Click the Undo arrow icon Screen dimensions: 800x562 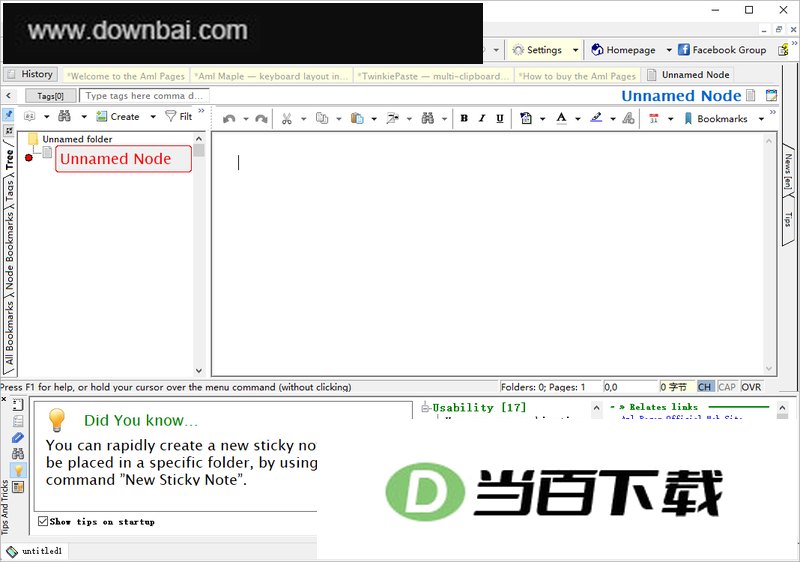[x=229, y=119]
